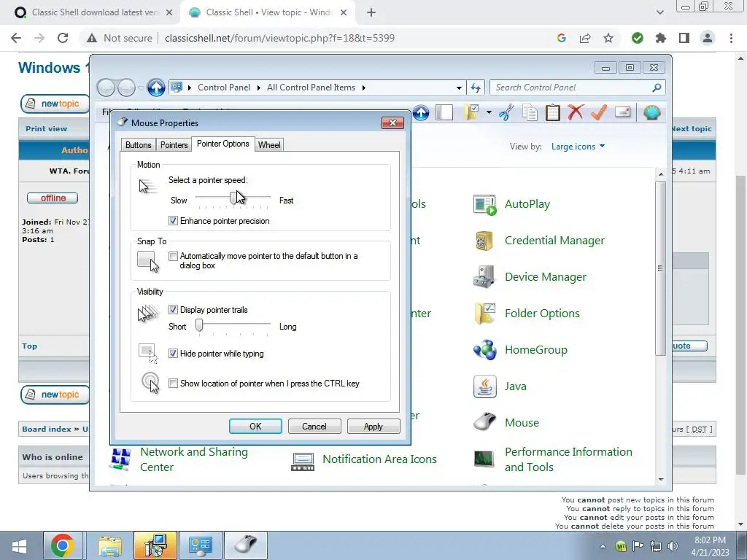Open Notification Area Icons item
The height and width of the screenshot is (560, 747).
(379, 459)
